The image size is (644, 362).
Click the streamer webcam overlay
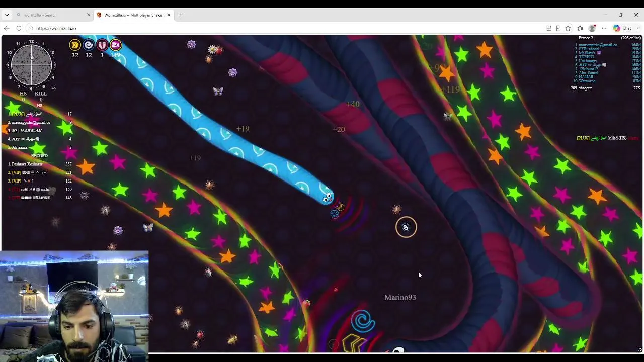[74, 306]
